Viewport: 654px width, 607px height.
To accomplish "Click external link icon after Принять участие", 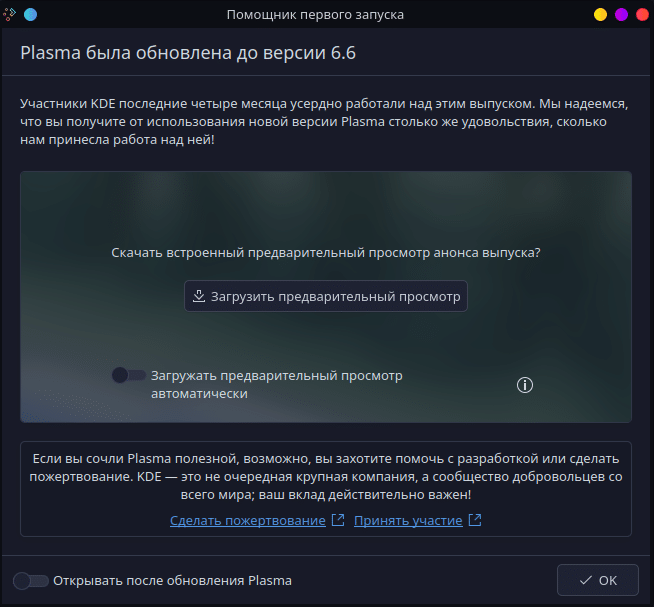I will click(x=475, y=520).
